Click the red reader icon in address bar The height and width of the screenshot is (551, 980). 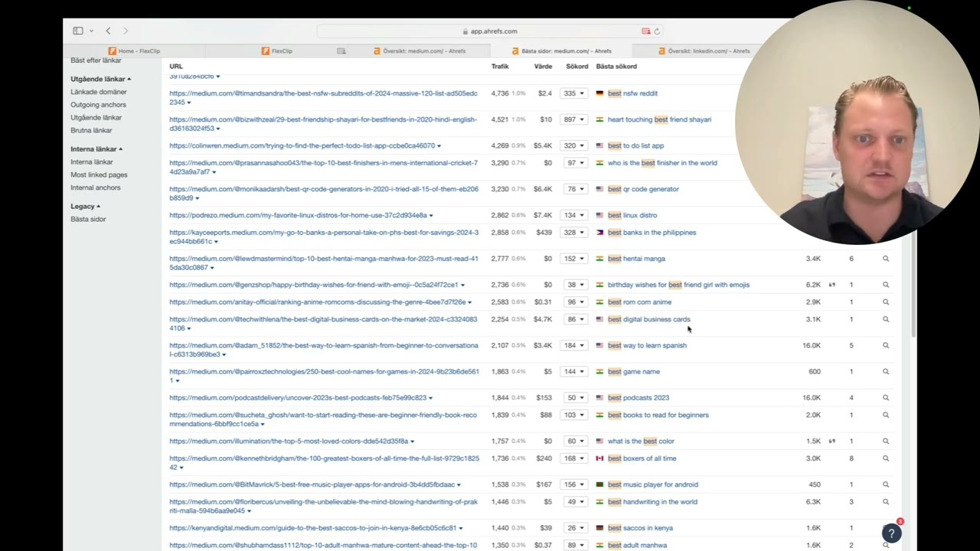645,31
